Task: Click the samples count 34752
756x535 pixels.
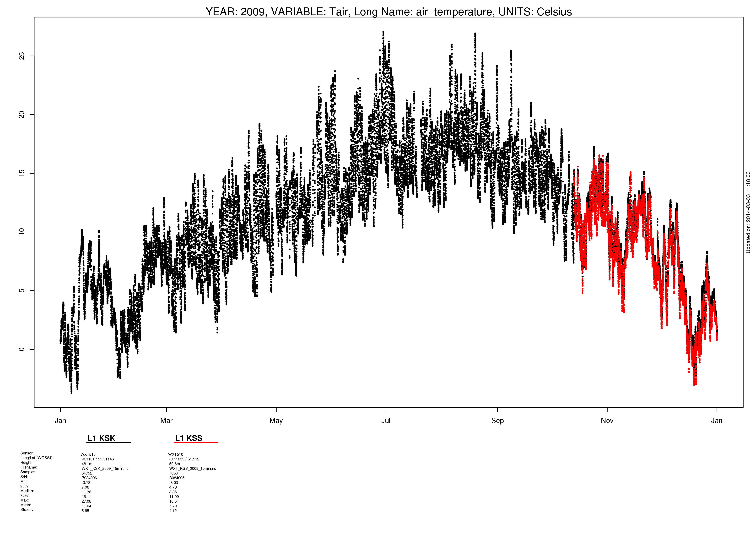Action: [87, 473]
